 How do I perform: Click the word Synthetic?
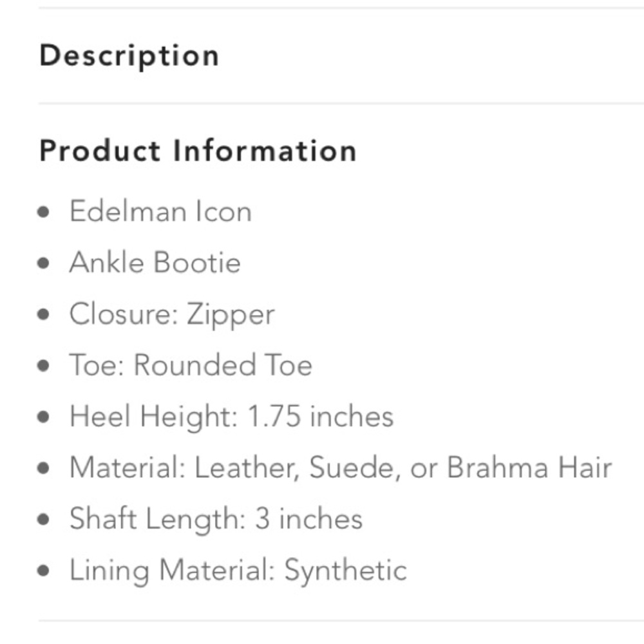point(346,571)
